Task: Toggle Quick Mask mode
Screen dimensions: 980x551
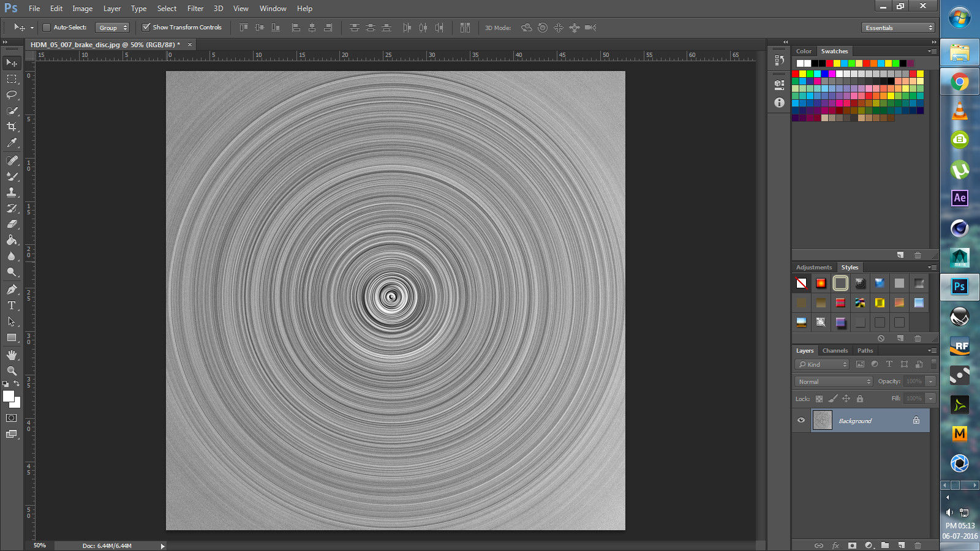Action: (x=12, y=418)
